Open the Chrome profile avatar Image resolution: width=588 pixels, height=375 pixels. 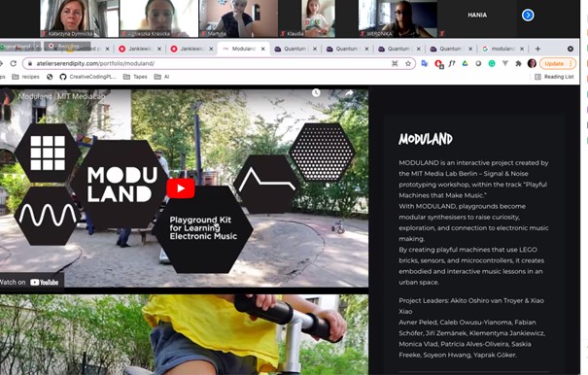[x=532, y=63]
